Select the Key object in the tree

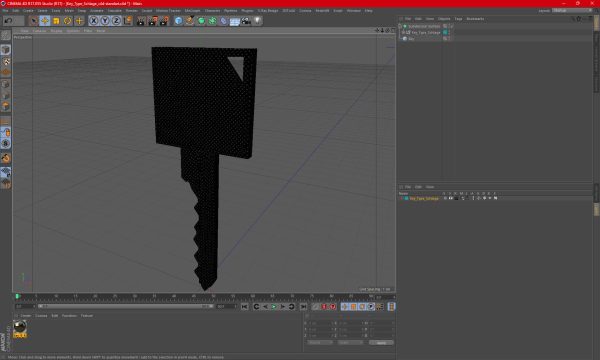tap(411, 39)
